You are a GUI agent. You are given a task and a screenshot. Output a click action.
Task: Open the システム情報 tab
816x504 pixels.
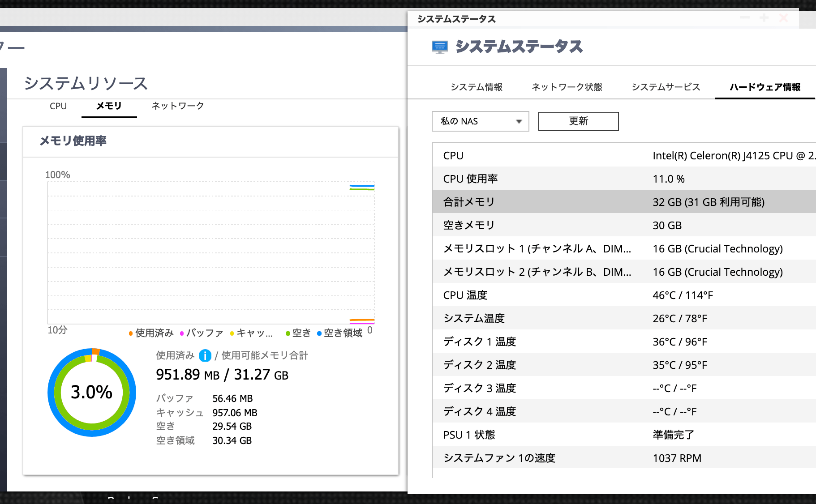pos(477,87)
